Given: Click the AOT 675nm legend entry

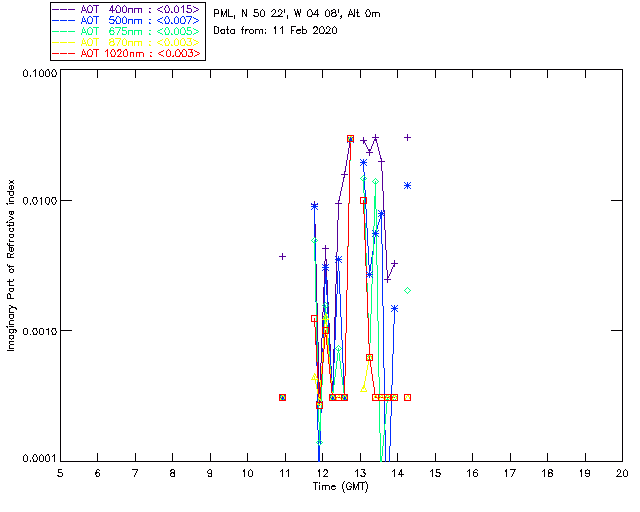Looking at the screenshot, I should [x=127, y=31].
